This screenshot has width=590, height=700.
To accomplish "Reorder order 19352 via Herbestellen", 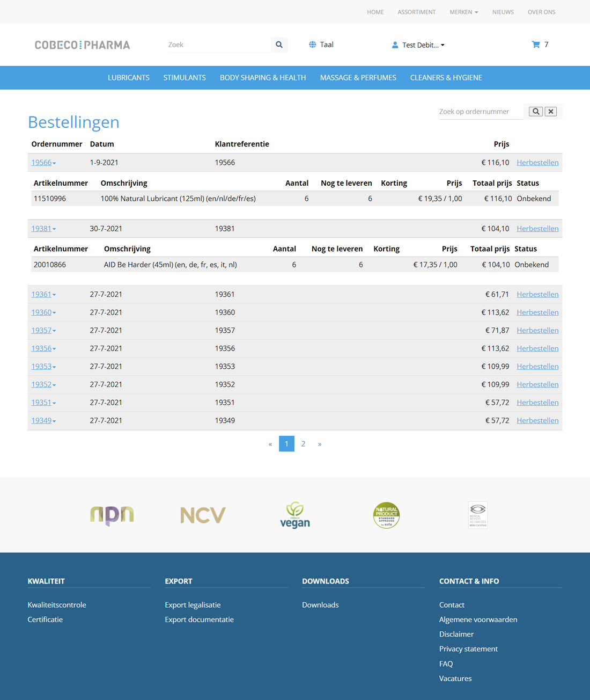I will point(537,384).
